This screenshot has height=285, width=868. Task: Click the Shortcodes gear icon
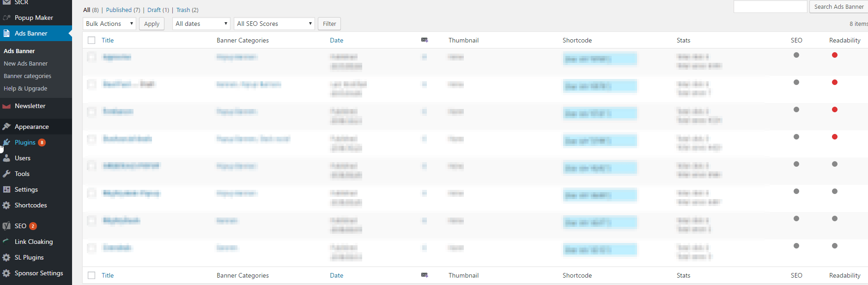pyautogui.click(x=6, y=205)
